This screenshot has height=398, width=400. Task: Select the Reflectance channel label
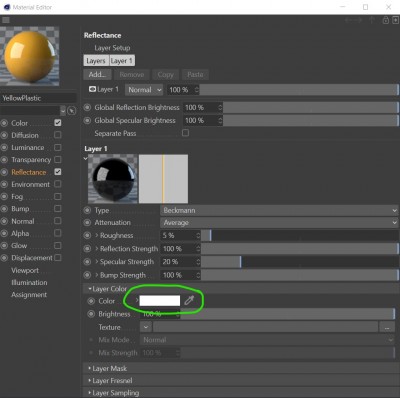tap(29, 172)
